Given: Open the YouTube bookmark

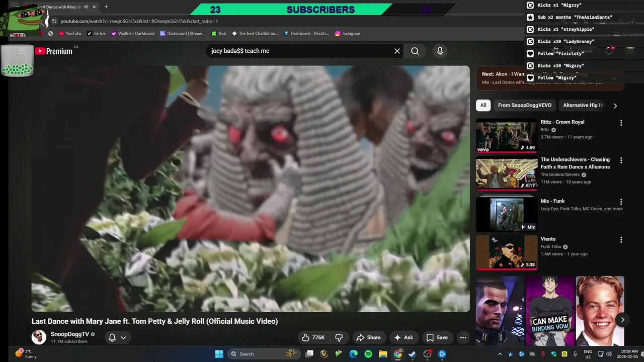Looking at the screenshot, I should point(70,34).
